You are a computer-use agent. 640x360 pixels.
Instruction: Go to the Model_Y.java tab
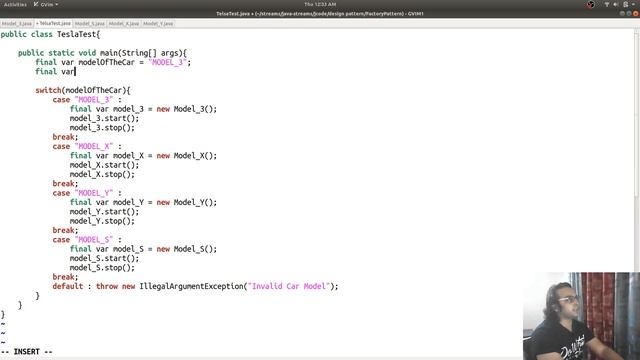tap(158, 24)
